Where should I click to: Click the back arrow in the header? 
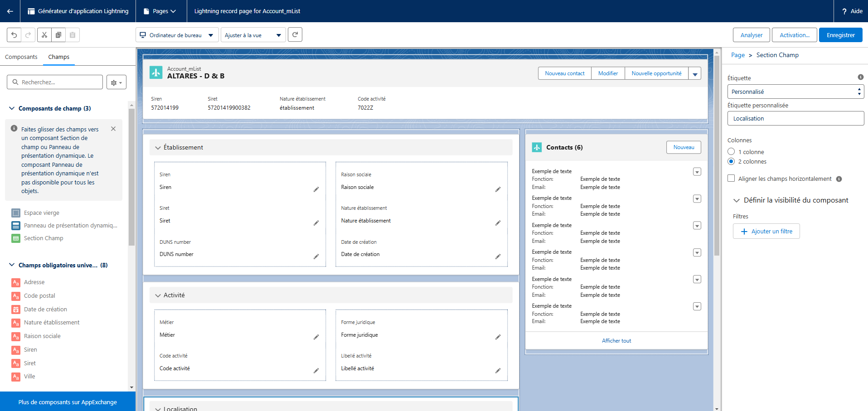10,11
